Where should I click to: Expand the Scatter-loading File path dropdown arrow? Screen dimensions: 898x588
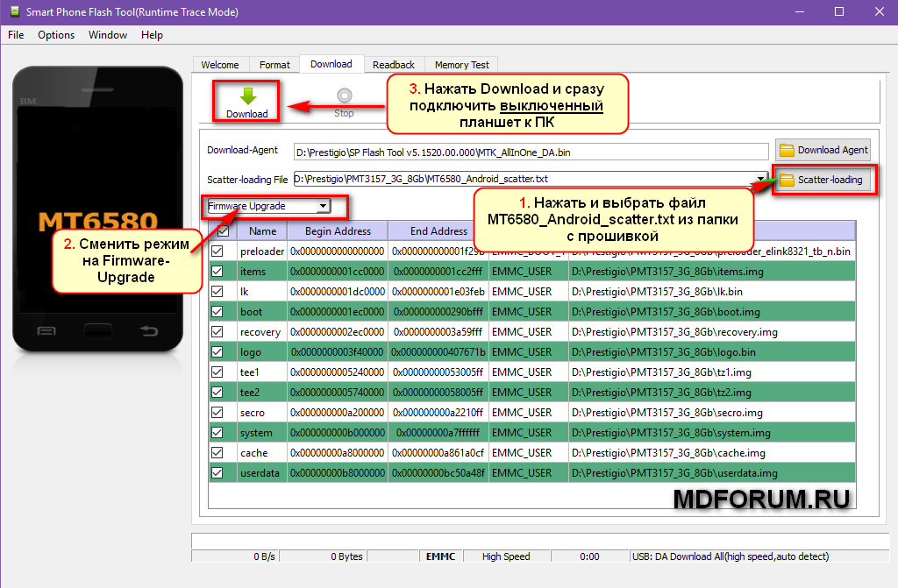[760, 179]
